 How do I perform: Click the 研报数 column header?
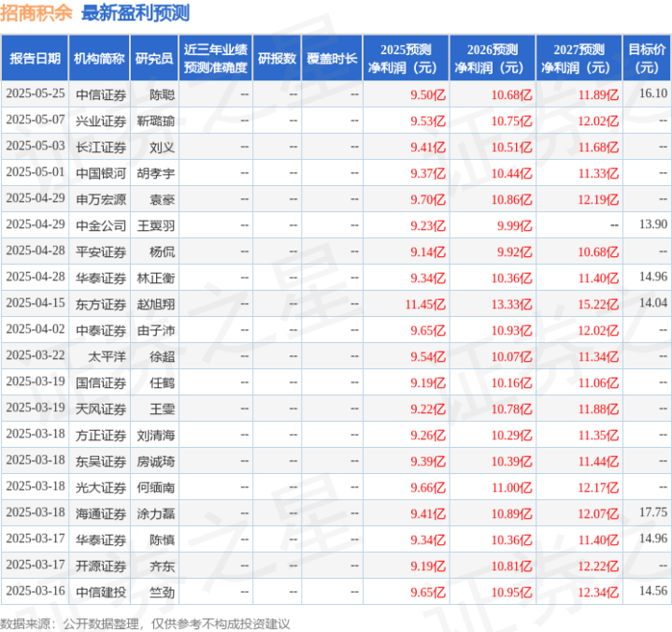pos(277,58)
